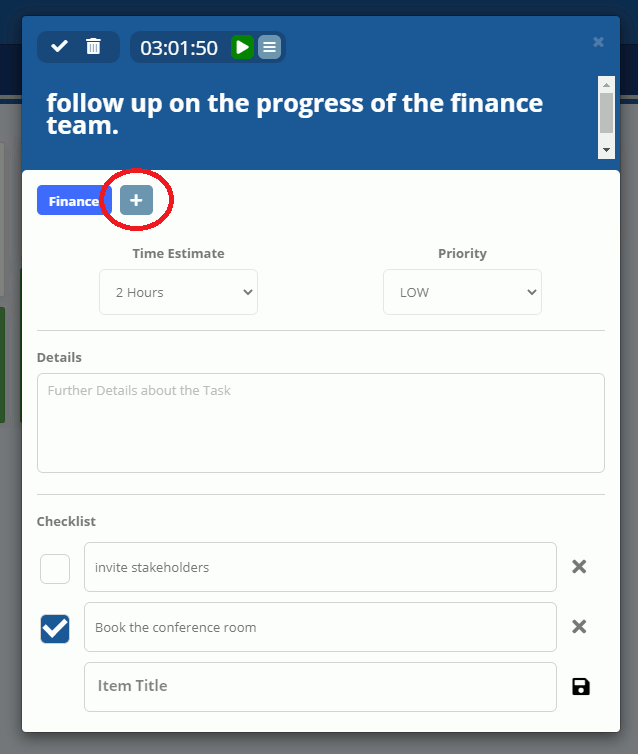Remove 'invite stakeholders' checklist item
Viewport: 638px width, 754px height.
pos(579,566)
